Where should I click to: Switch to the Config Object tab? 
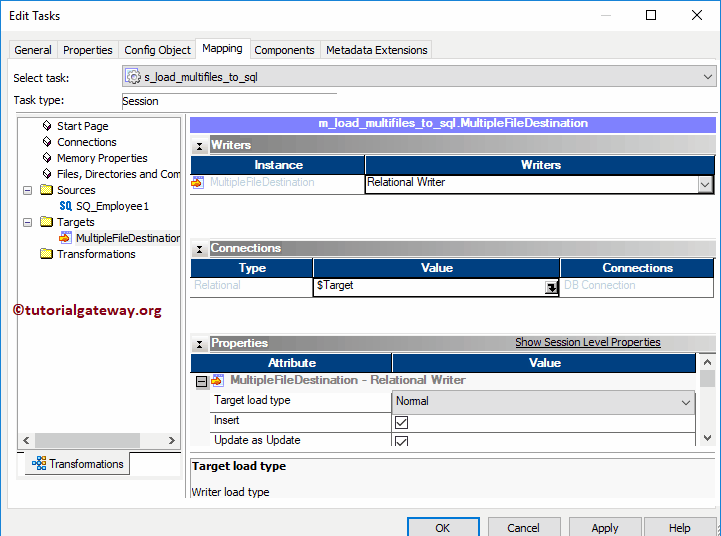click(x=157, y=50)
